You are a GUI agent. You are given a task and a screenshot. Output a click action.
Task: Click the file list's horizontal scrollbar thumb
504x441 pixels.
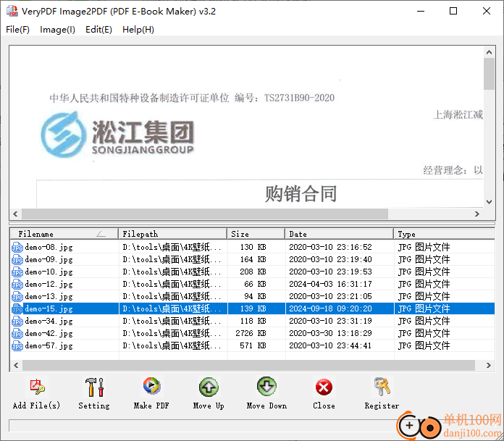coord(248,365)
